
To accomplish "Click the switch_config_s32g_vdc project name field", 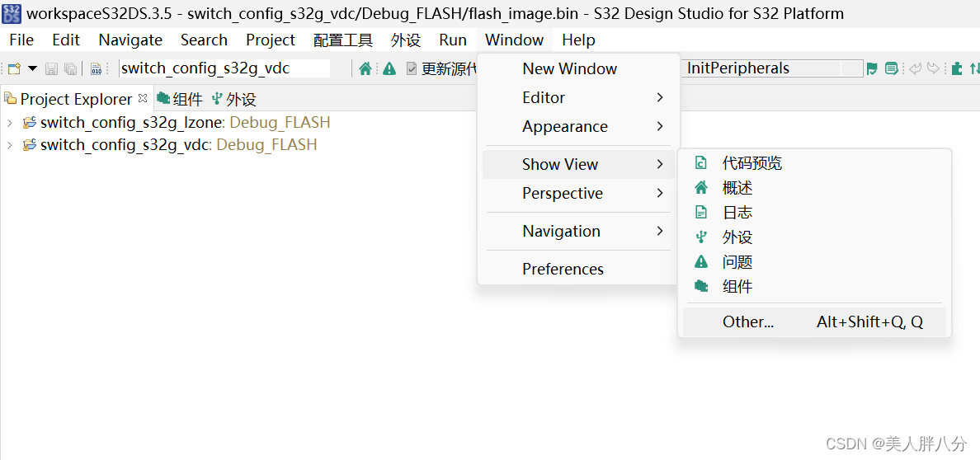I will tap(224, 68).
